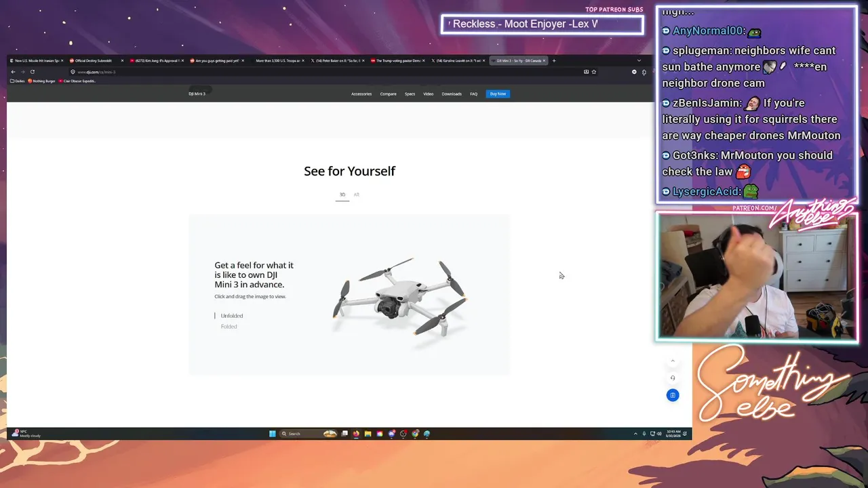Switch to the New U.S. Missile Hit tab
The image size is (868, 488).
pyautogui.click(x=37, y=60)
